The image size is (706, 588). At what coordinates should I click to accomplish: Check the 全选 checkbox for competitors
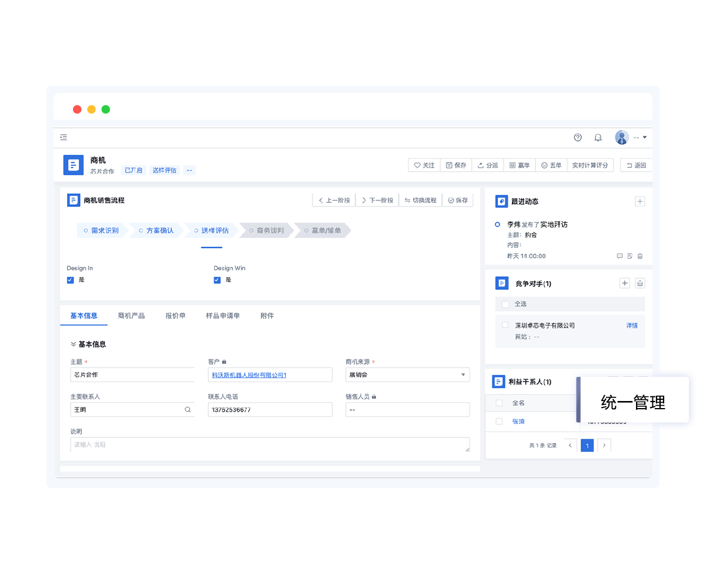pos(505,304)
